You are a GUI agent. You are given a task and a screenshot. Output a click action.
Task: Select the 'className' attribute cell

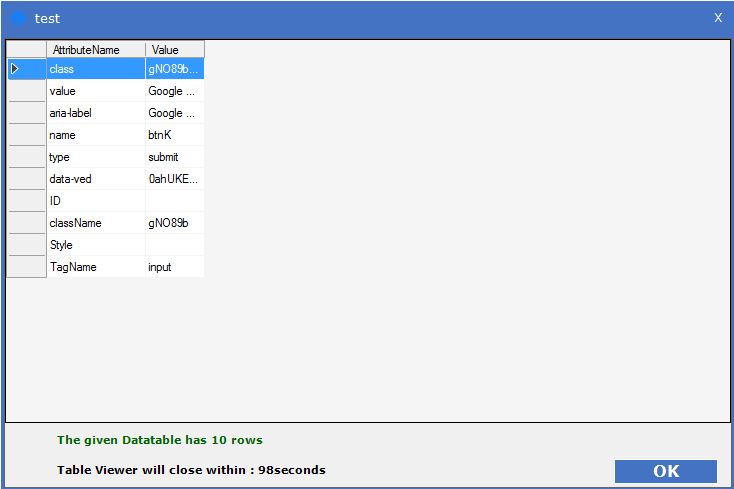coord(95,223)
